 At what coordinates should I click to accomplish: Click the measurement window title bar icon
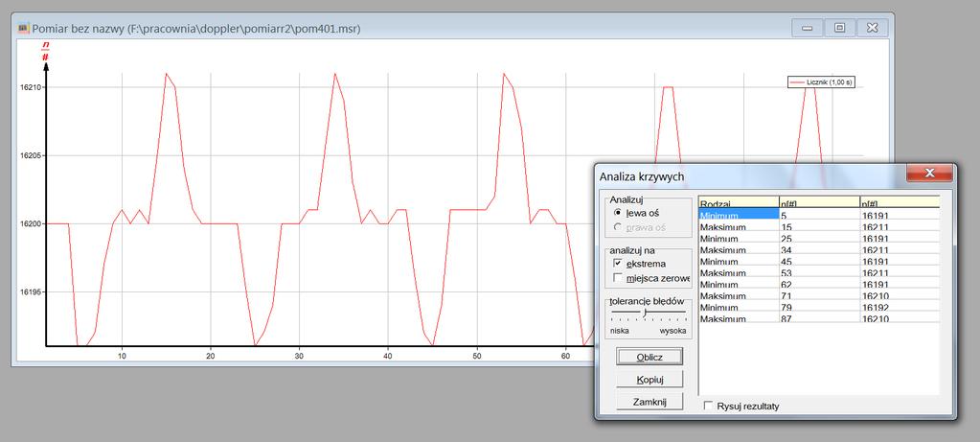24,28
